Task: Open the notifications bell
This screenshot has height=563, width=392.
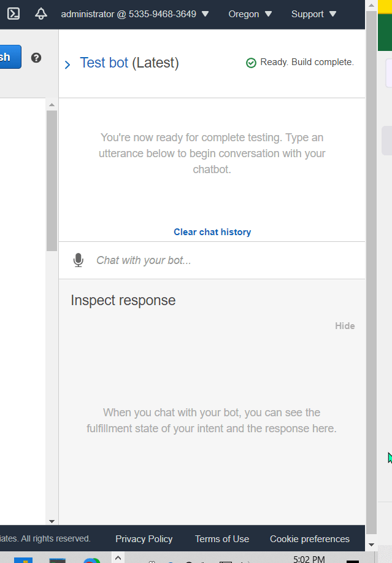Action: tap(40, 14)
